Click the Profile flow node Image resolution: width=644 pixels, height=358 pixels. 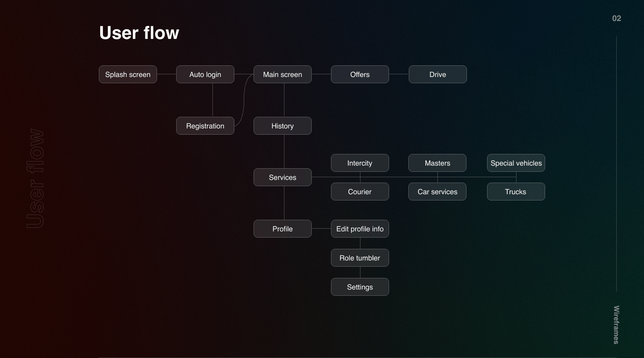click(x=283, y=229)
